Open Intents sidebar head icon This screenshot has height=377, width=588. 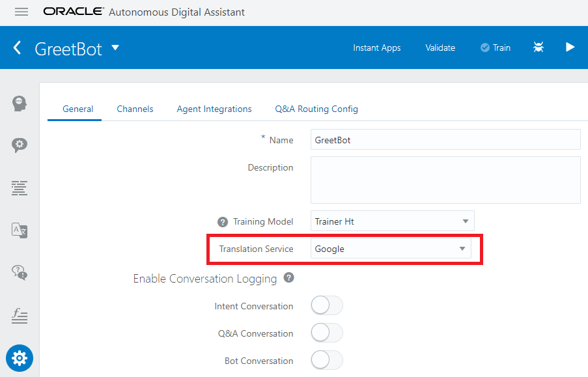pyautogui.click(x=19, y=104)
